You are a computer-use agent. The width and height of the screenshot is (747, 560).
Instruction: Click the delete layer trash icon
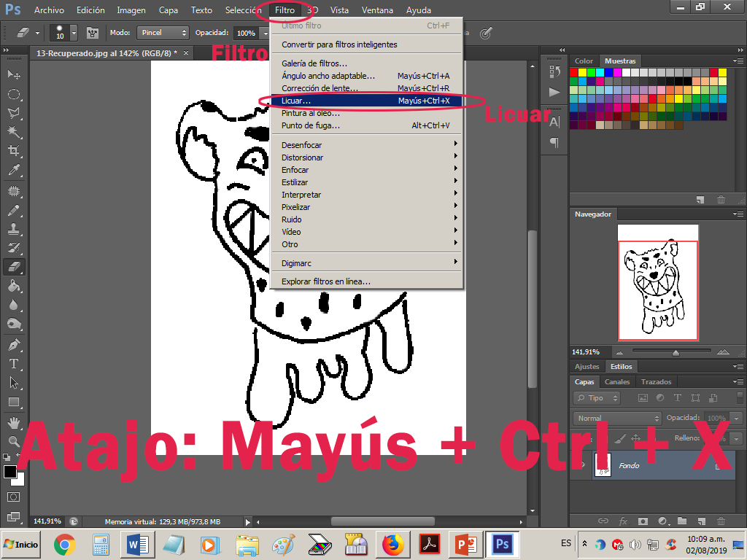721,521
